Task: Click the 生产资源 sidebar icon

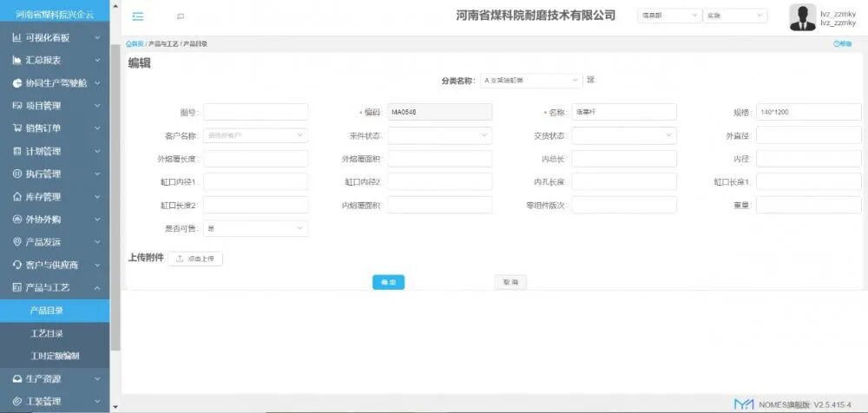Action: tap(16, 379)
